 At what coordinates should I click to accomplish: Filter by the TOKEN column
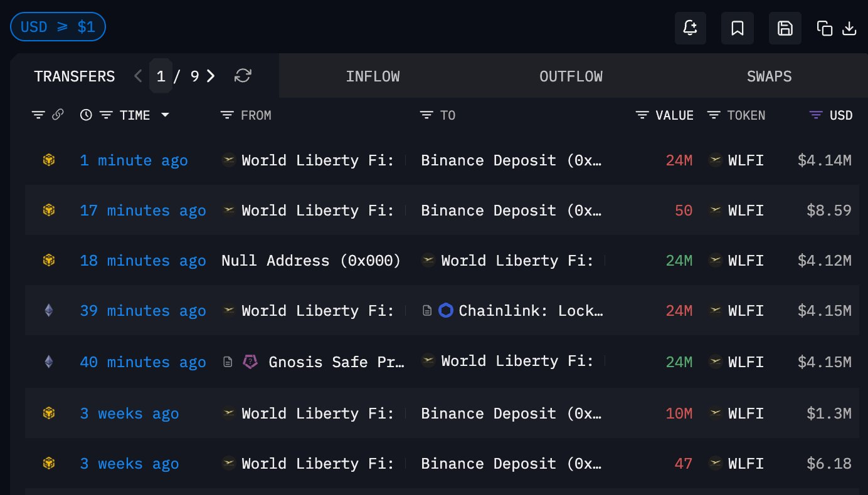(714, 115)
